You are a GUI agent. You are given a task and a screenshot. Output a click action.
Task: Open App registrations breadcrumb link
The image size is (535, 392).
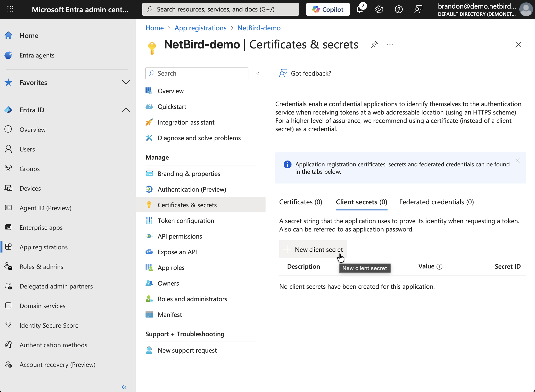[200, 28]
